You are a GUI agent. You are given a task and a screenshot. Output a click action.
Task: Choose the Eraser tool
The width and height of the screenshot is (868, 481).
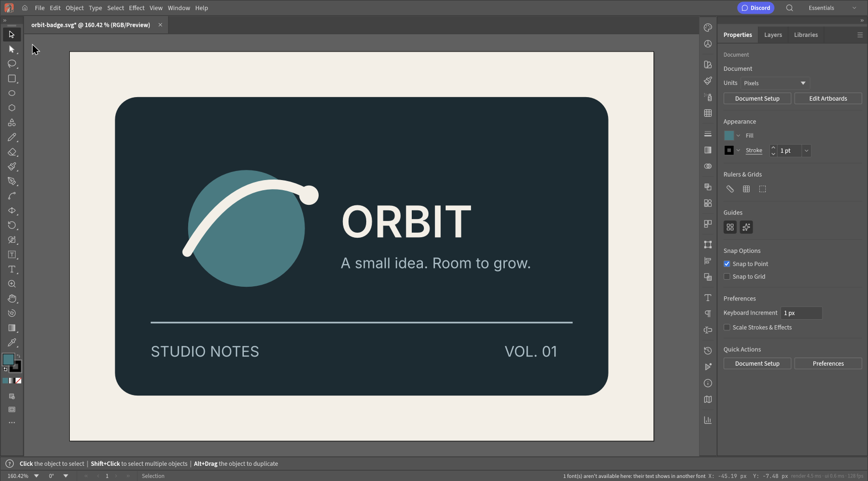12,152
